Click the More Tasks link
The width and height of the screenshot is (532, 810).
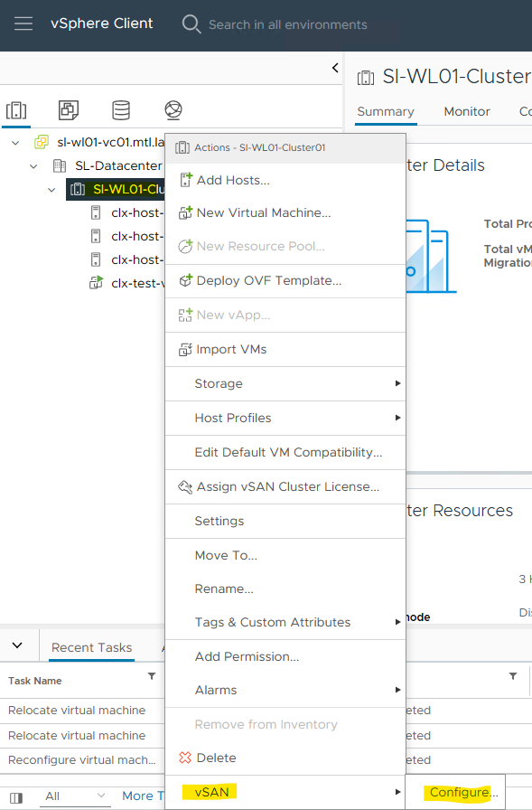click(x=143, y=796)
